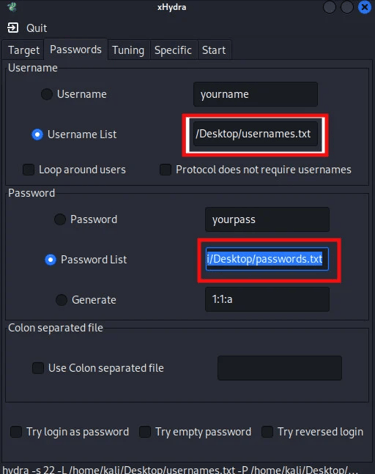Image resolution: width=375 pixels, height=474 pixels.
Task: Click the passwords.txt list path field
Action: tap(267, 259)
